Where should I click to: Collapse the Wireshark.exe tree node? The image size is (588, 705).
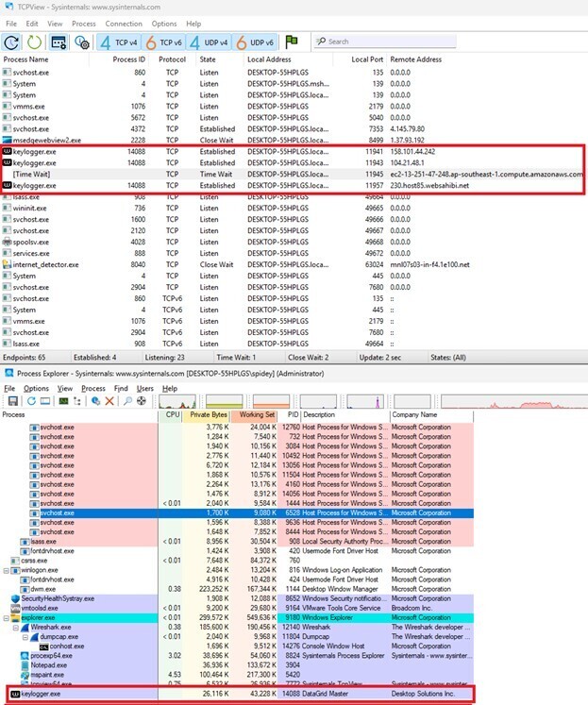coord(16,628)
